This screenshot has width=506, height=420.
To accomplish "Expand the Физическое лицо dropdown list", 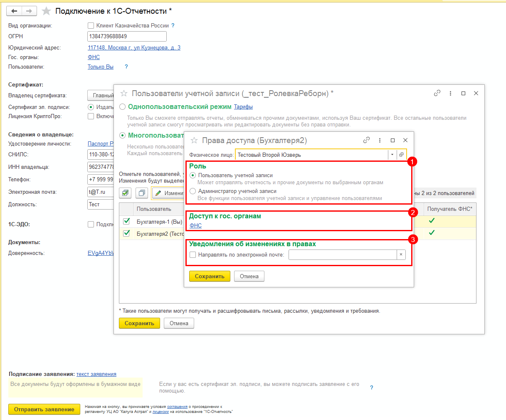I will tap(392, 155).
